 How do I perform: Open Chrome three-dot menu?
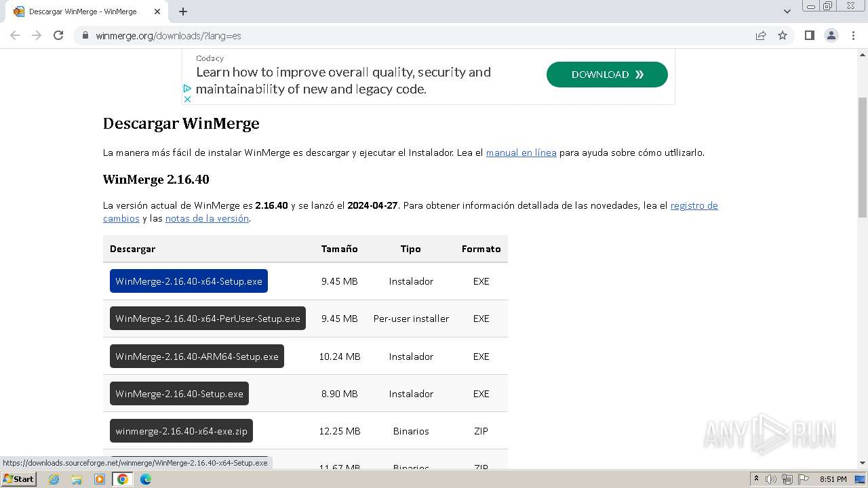click(854, 35)
